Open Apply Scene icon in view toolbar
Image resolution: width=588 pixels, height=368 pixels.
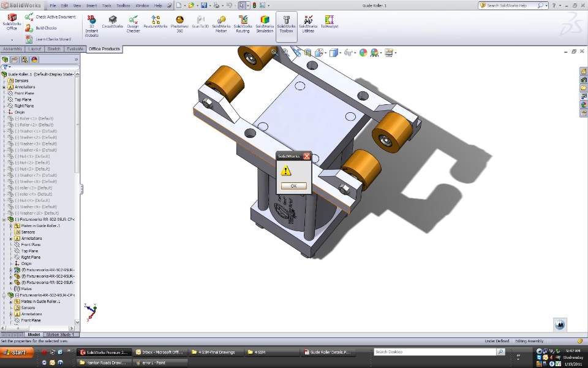374,53
